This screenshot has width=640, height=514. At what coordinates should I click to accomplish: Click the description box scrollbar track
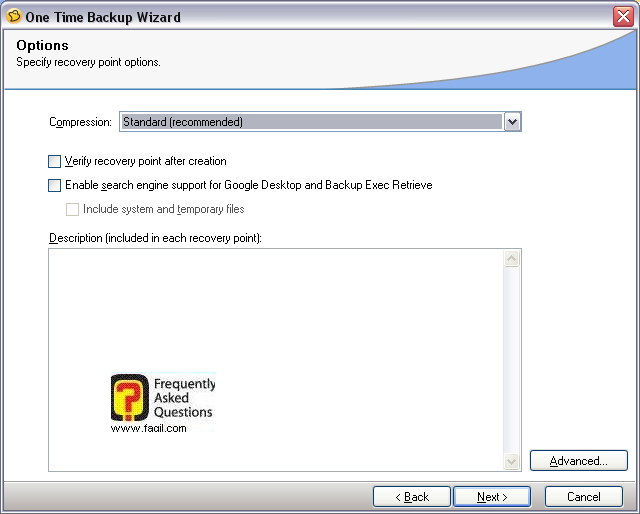(x=511, y=360)
